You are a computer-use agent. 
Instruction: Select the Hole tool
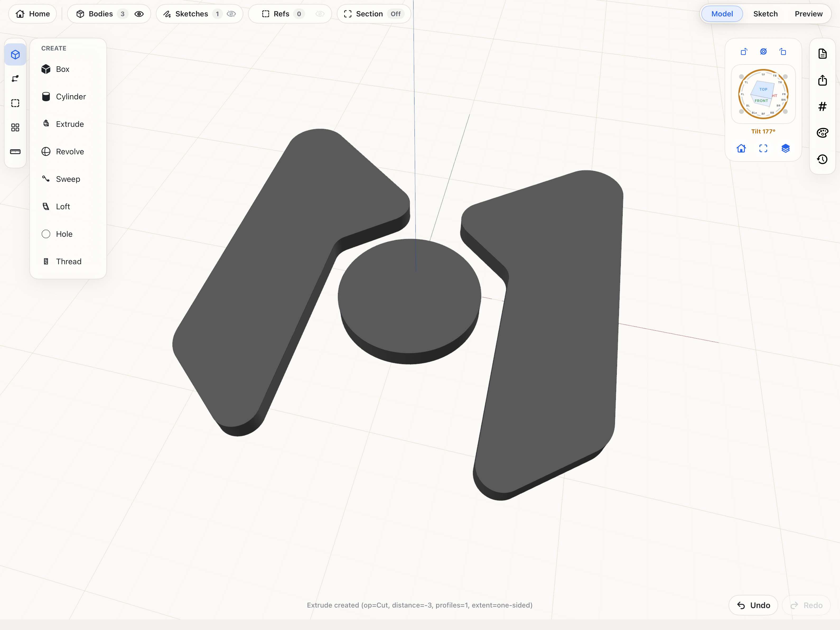pyautogui.click(x=68, y=234)
